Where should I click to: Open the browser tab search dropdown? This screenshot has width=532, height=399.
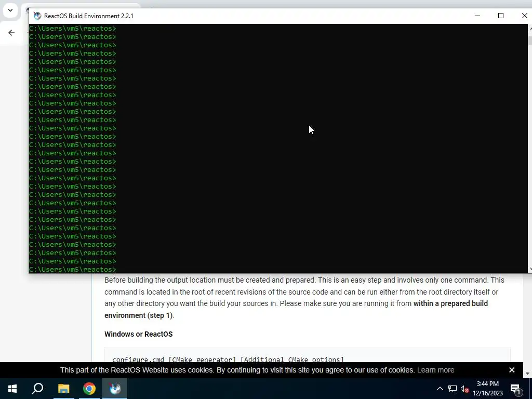pos(10,10)
